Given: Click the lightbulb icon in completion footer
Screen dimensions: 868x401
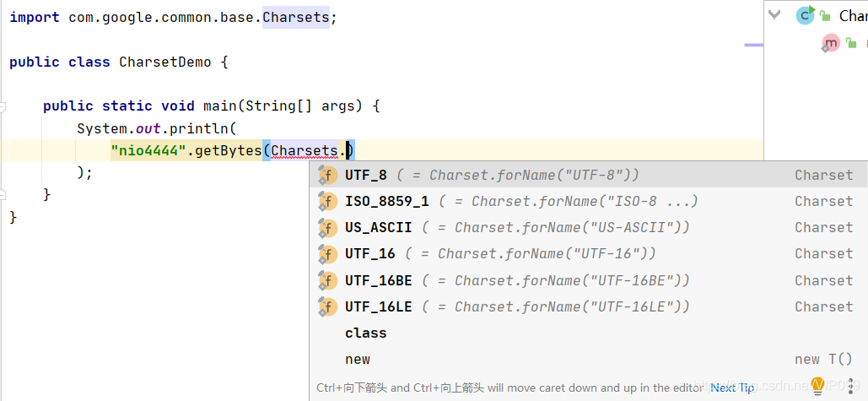Looking at the screenshot, I should pos(818,384).
